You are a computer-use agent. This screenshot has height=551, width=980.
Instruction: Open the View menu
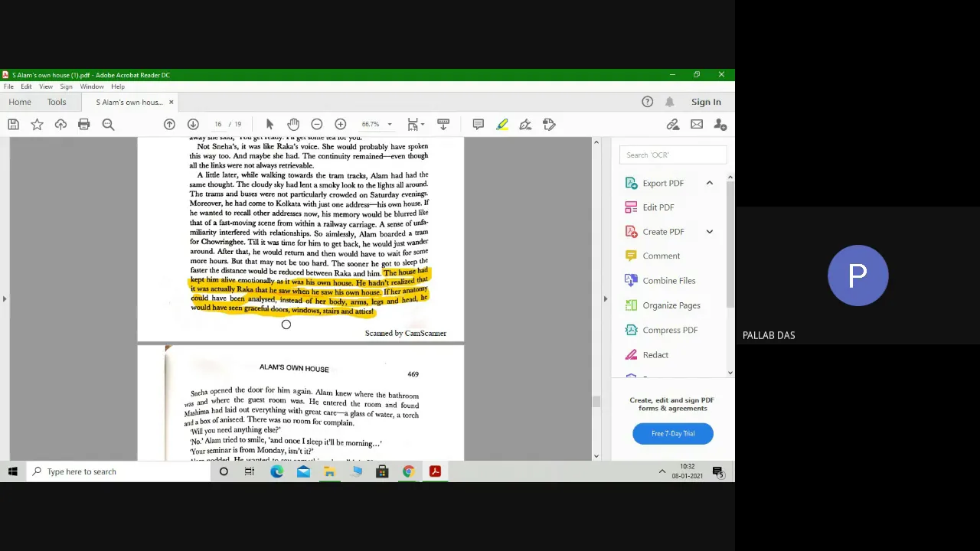tap(46, 86)
